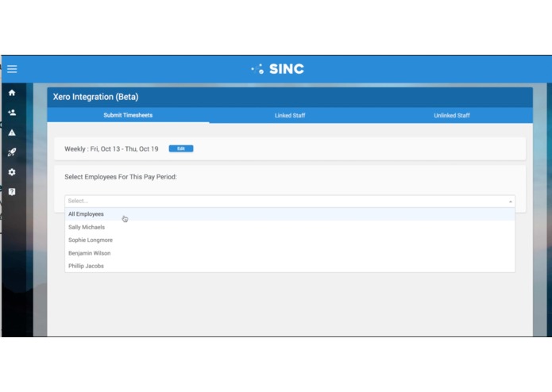The height and width of the screenshot is (392, 552).
Task: Click the Weekly Fri, Oct 13 - Thu, Oct 19 text
Action: (111, 149)
